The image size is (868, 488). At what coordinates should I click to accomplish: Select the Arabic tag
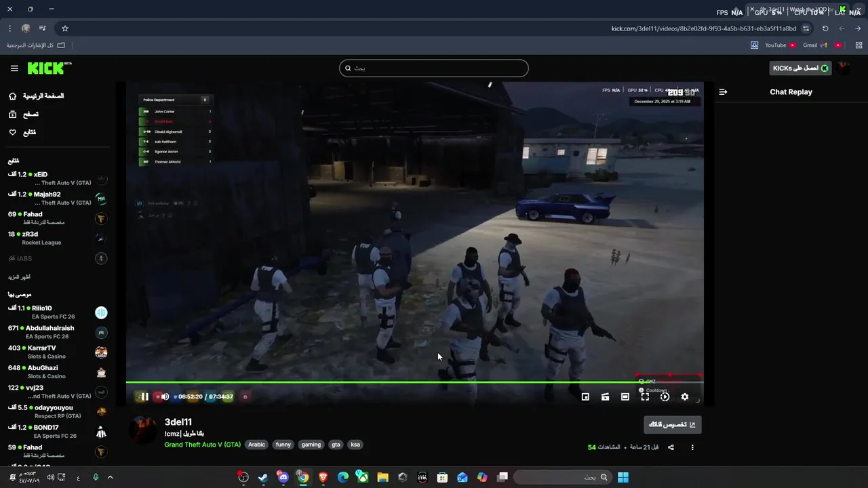[256, 445]
